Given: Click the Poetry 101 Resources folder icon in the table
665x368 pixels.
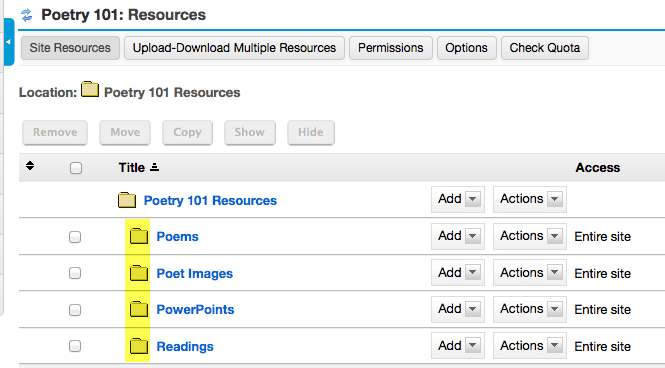Looking at the screenshot, I should [127, 200].
